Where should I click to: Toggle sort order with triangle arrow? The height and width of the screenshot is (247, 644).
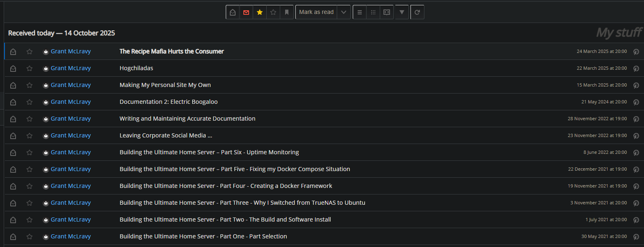402,12
